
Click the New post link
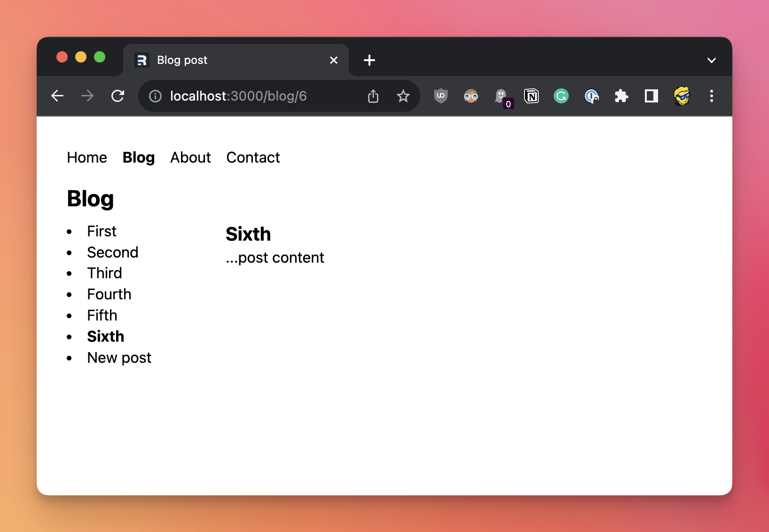[119, 358]
